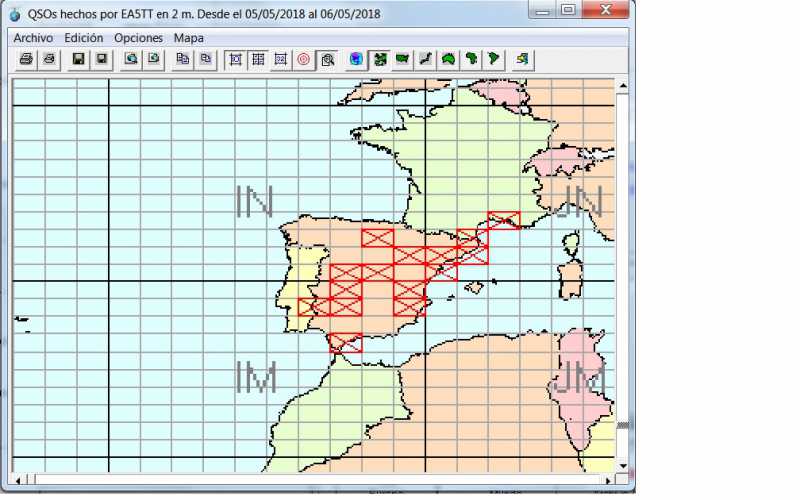
Task: Show the world globe map
Action: pyautogui.click(x=356, y=59)
